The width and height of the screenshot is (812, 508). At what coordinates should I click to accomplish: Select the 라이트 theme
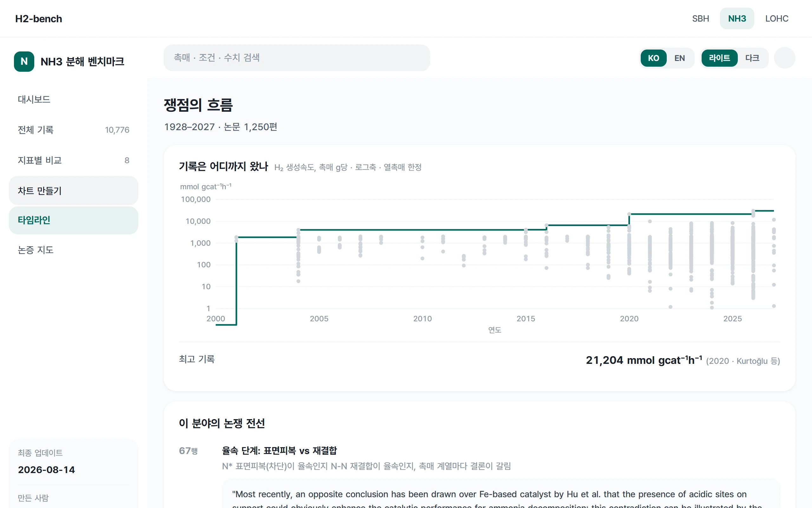point(719,58)
